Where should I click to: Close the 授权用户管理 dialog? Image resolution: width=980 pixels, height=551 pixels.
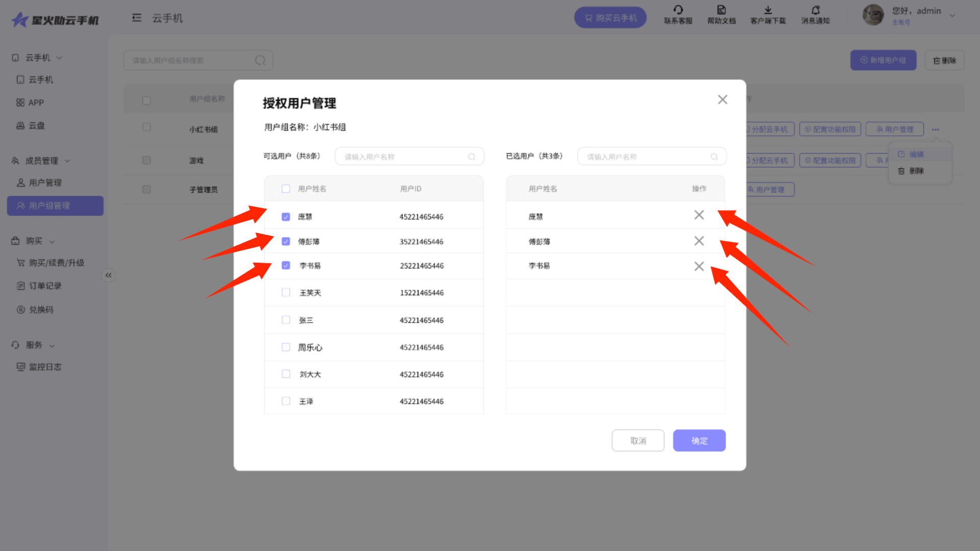722,99
